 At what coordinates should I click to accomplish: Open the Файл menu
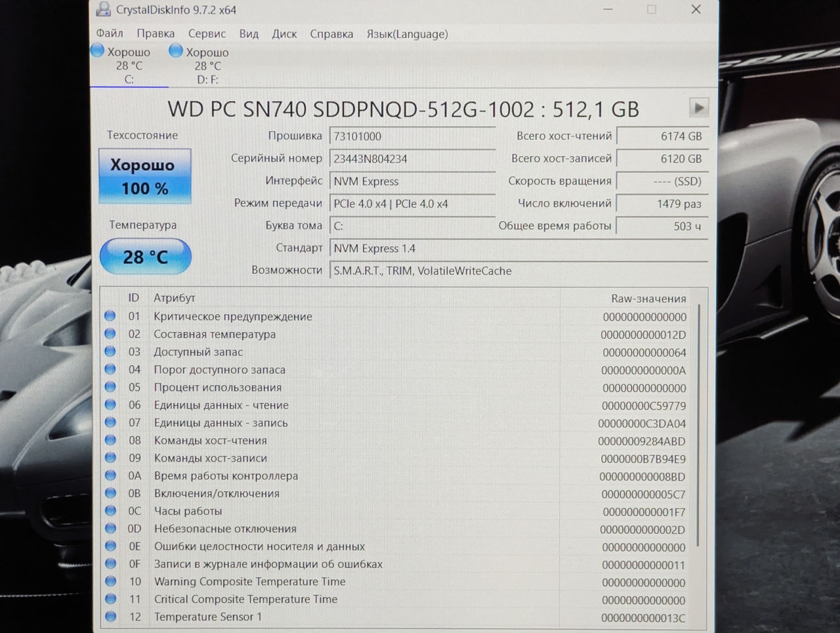point(110,33)
